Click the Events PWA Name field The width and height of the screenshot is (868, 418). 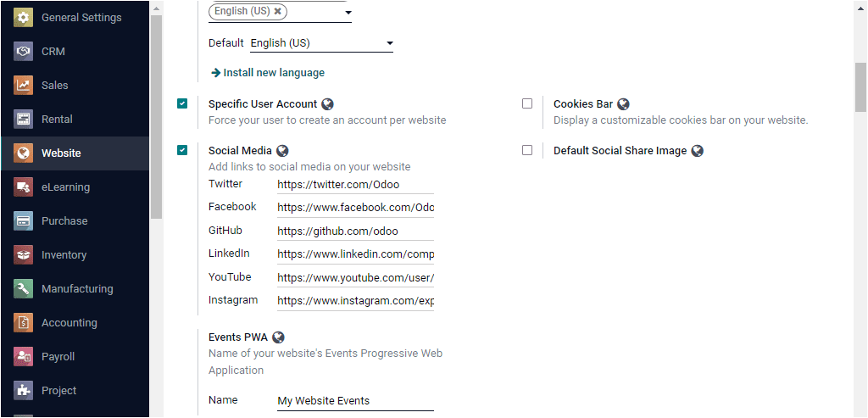coord(355,401)
